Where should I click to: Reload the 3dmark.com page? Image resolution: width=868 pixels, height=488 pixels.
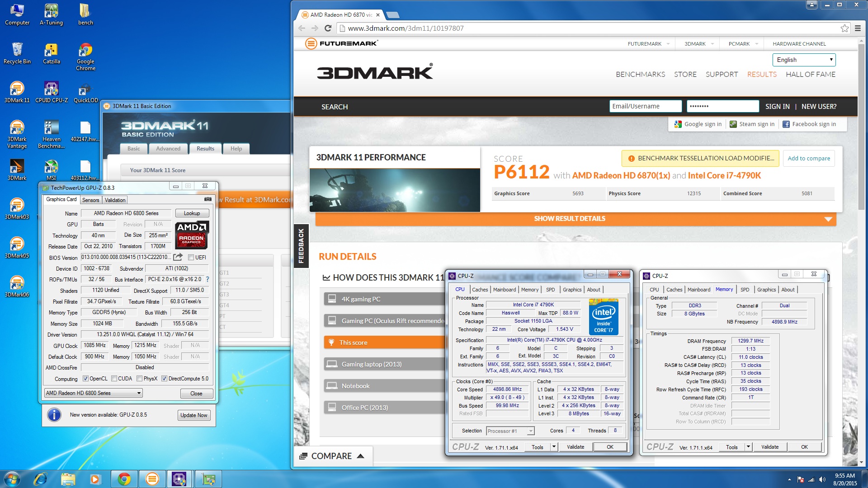point(328,28)
